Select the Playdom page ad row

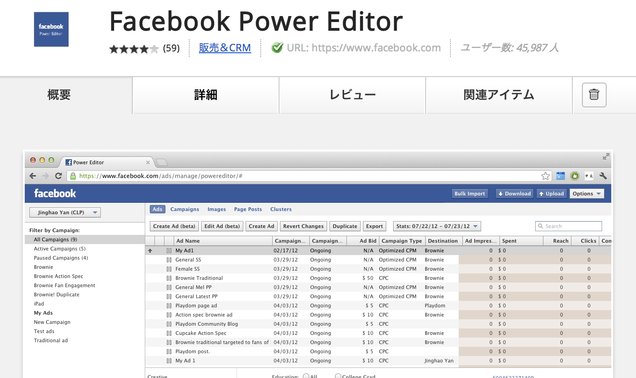point(378,306)
